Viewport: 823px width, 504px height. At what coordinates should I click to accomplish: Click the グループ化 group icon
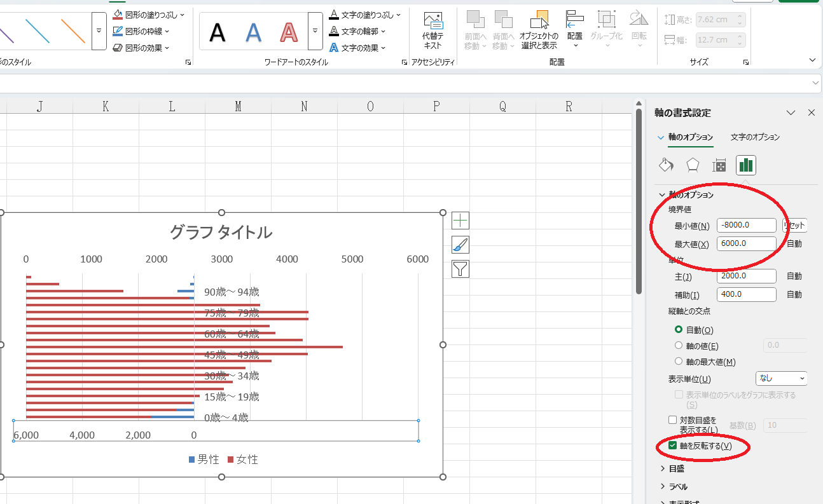[606, 19]
